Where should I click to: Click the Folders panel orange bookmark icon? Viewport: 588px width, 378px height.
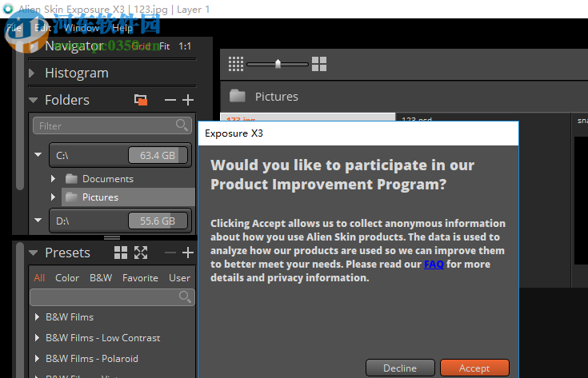[141, 100]
